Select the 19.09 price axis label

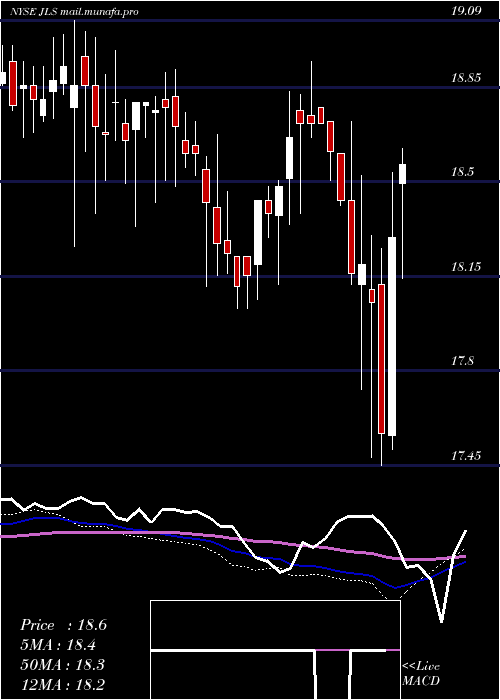pyautogui.click(x=466, y=11)
